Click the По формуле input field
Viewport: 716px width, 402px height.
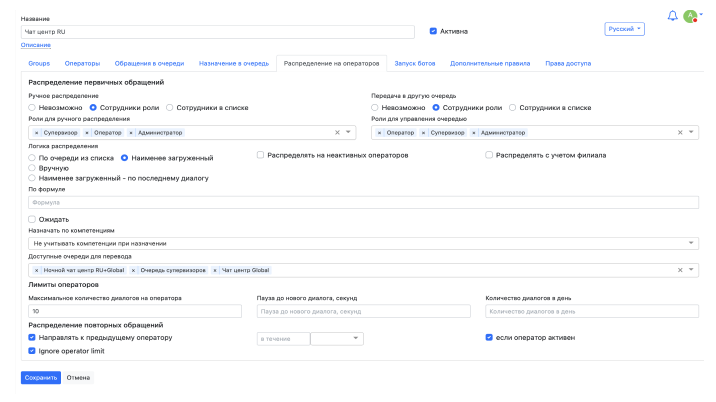click(x=362, y=202)
